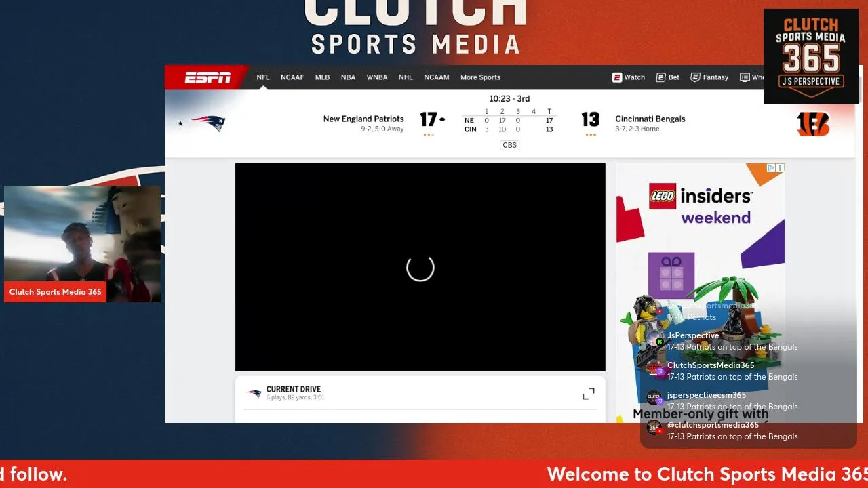The image size is (868, 488).
Task: Open the ad options menu icon
Action: coord(781,167)
